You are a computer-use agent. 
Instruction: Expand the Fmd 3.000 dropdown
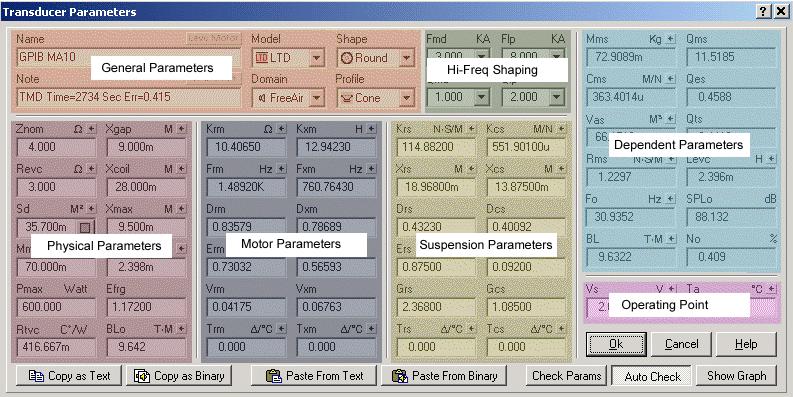[x=482, y=55]
